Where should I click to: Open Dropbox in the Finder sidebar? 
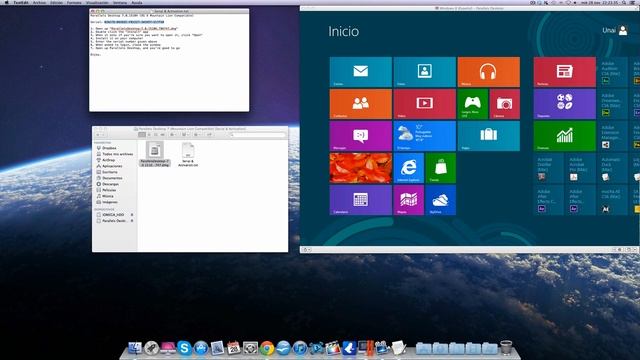coord(109,148)
